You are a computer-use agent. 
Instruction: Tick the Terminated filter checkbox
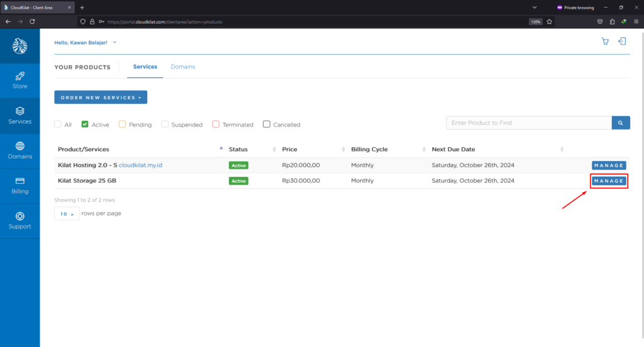(x=216, y=125)
